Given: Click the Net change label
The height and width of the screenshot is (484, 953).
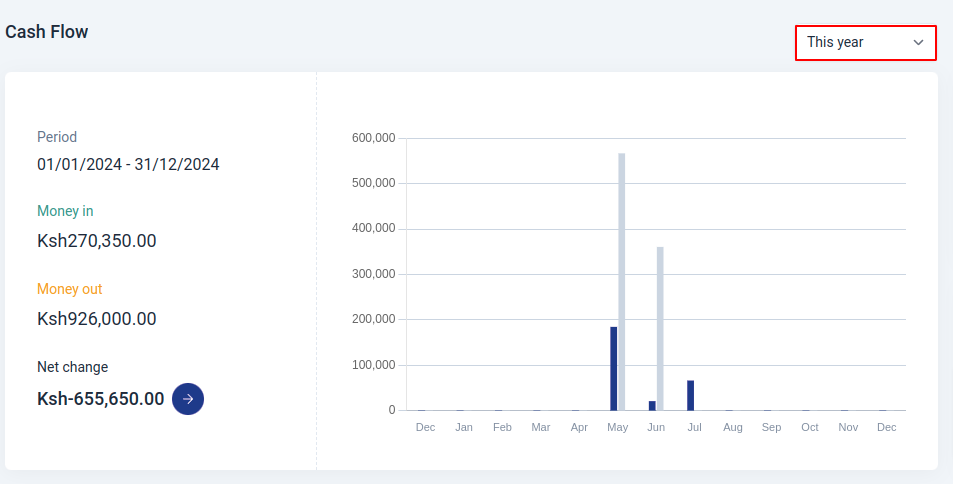Looking at the screenshot, I should tap(72, 367).
